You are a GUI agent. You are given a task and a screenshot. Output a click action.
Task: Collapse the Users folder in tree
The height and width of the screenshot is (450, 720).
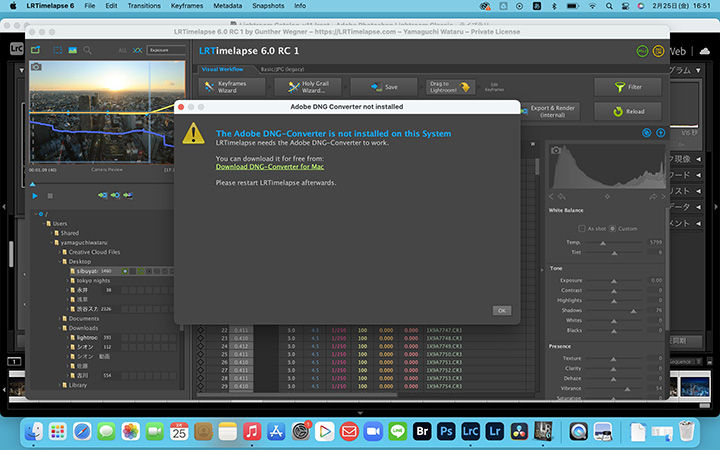point(44,224)
